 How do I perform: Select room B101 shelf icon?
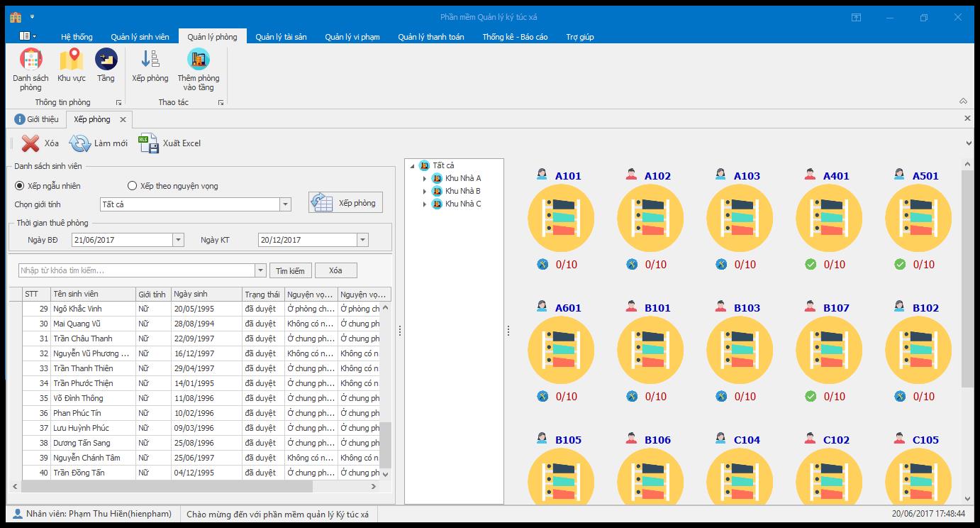click(650, 350)
